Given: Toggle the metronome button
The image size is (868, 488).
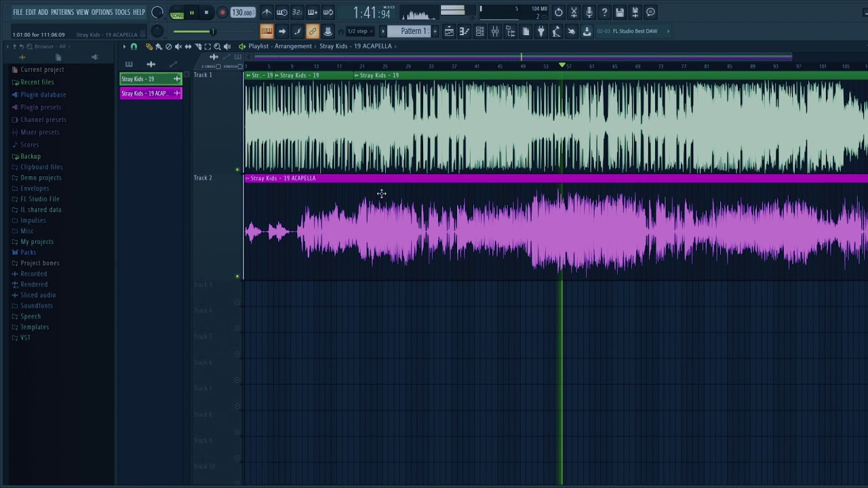Looking at the screenshot, I should pyautogui.click(x=267, y=12).
